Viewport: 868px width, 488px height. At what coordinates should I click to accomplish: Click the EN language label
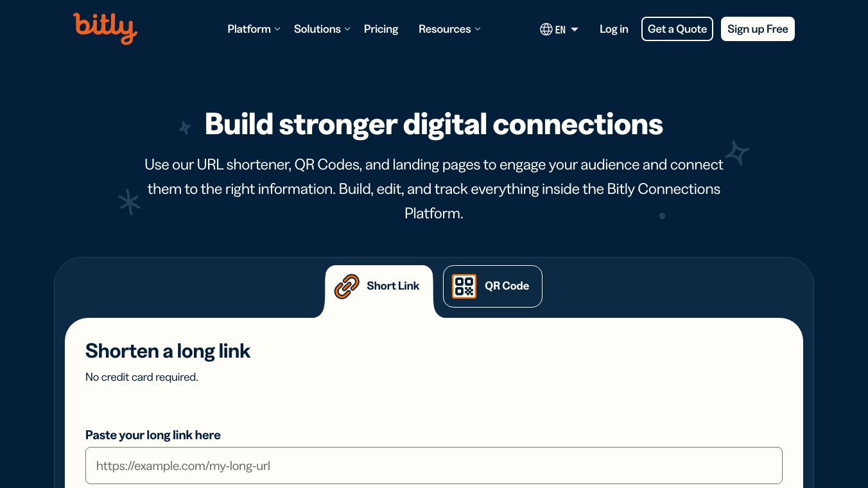coord(560,30)
